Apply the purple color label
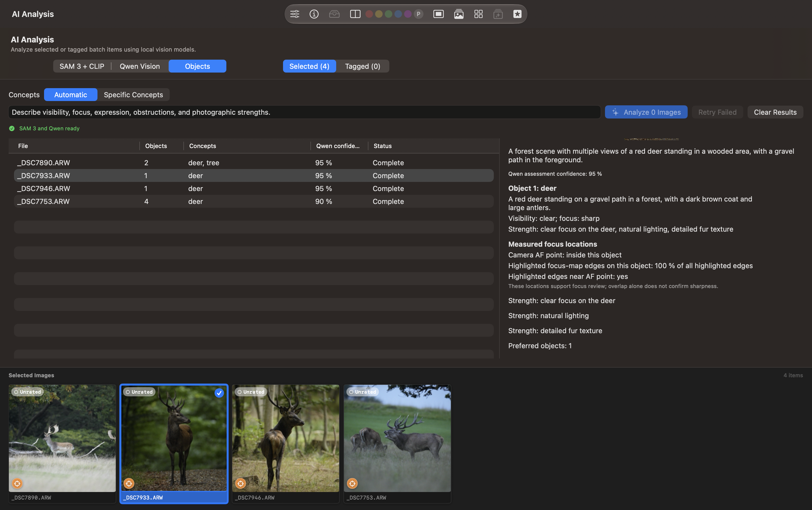 pyautogui.click(x=408, y=14)
